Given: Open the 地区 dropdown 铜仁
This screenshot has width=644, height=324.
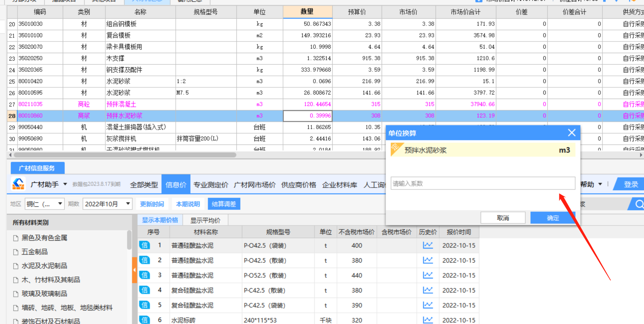Looking at the screenshot, I should click(x=44, y=204).
